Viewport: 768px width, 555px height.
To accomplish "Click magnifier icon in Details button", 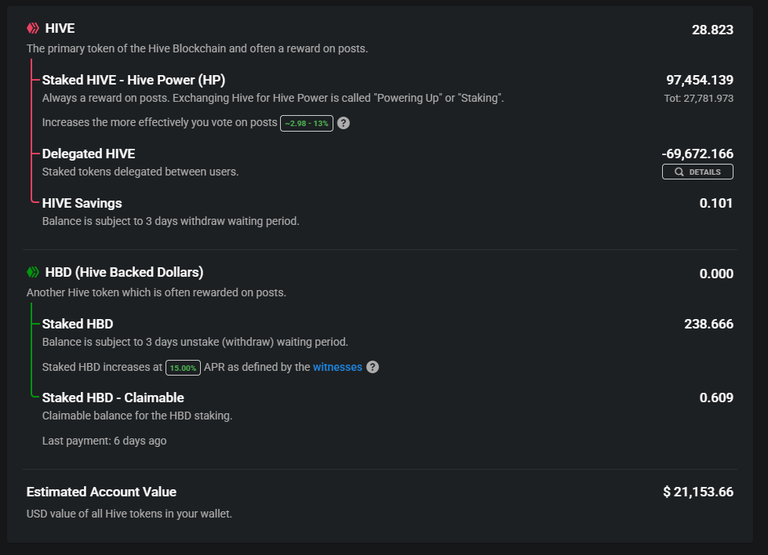I will (x=679, y=172).
